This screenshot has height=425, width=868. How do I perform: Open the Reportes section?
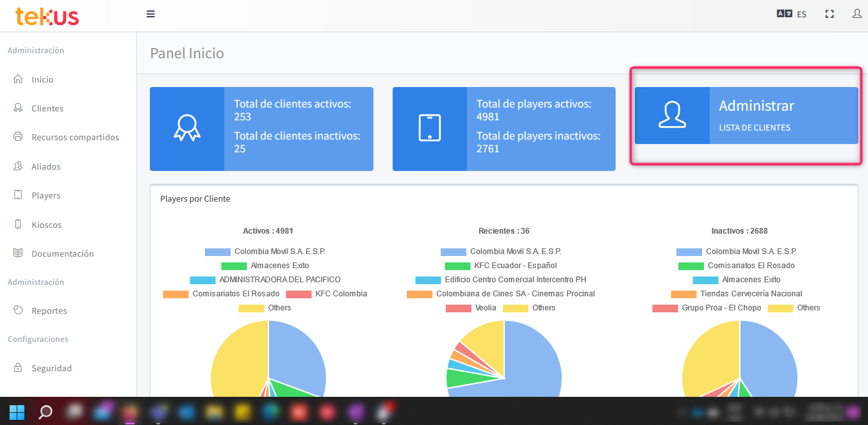(49, 310)
